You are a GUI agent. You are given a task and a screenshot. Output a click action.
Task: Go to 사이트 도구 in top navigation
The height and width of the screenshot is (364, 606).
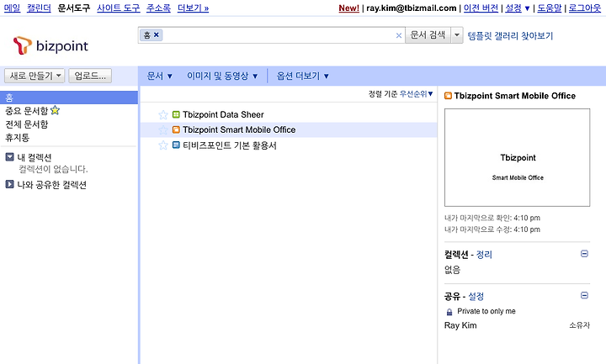(x=119, y=8)
